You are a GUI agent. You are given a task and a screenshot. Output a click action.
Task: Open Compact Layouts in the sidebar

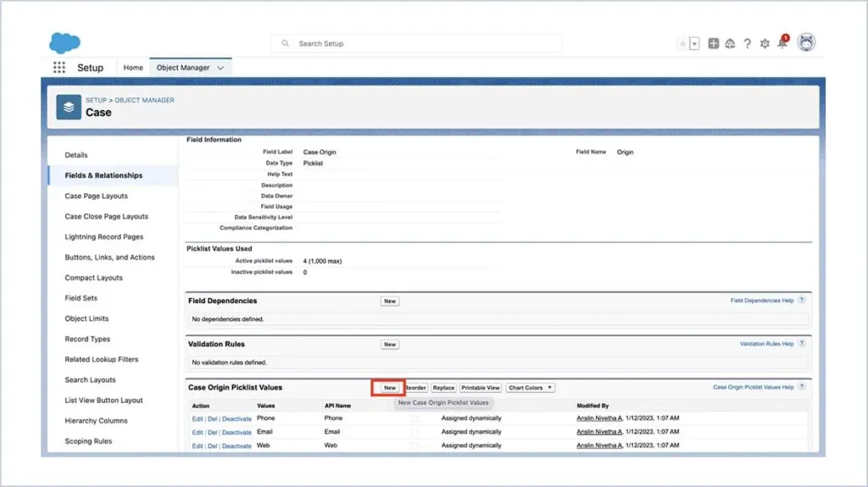point(93,278)
